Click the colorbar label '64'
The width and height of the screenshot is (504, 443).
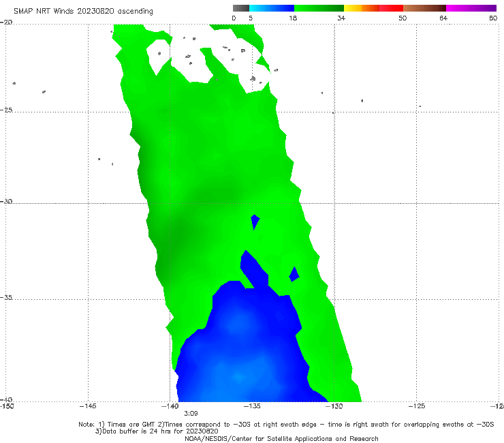443,18
